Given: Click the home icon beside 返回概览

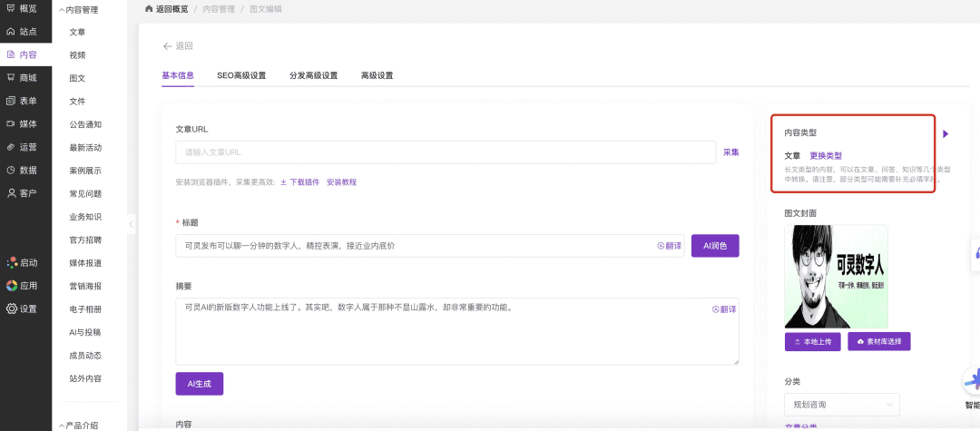Looking at the screenshot, I should click(x=148, y=9).
